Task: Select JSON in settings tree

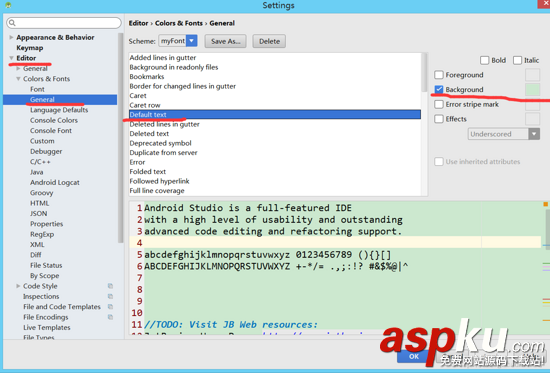Action: pos(38,214)
